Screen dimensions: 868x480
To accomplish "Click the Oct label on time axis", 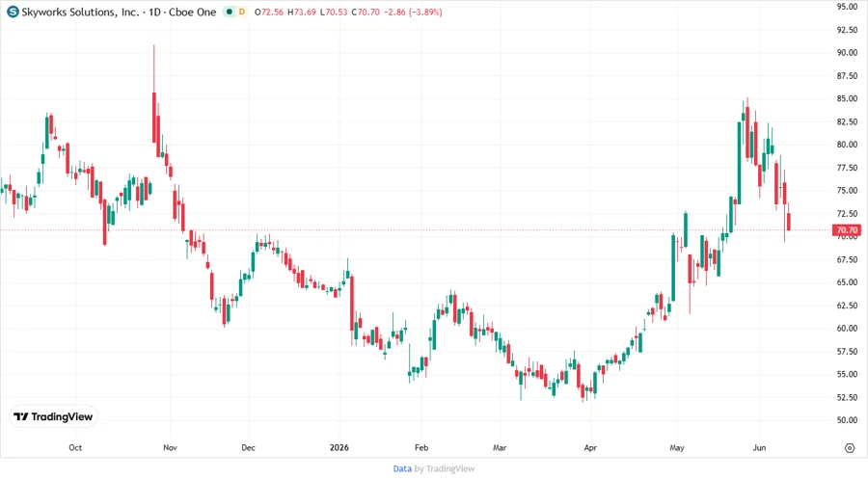I will point(75,447).
